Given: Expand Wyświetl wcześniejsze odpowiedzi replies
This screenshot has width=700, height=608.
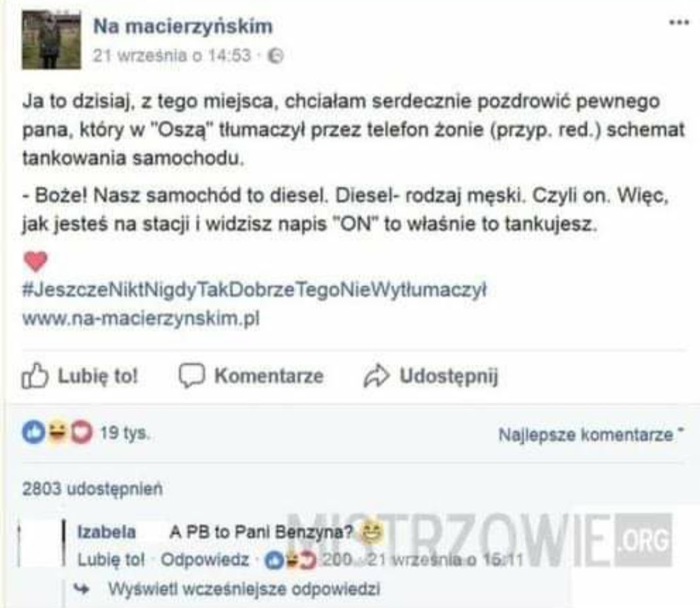Looking at the screenshot, I should pos(244,589).
